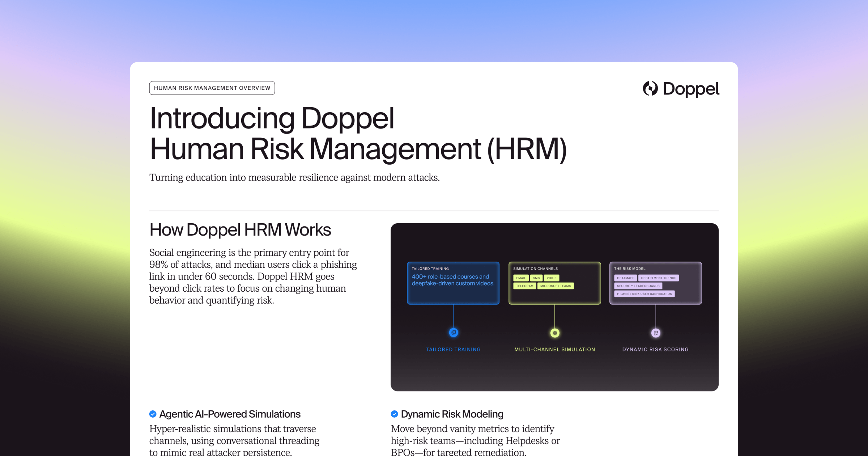This screenshot has width=868, height=456.
Task: Click the 'Hyper-realistic simulations that traverse' paragraph
Action: click(x=234, y=440)
